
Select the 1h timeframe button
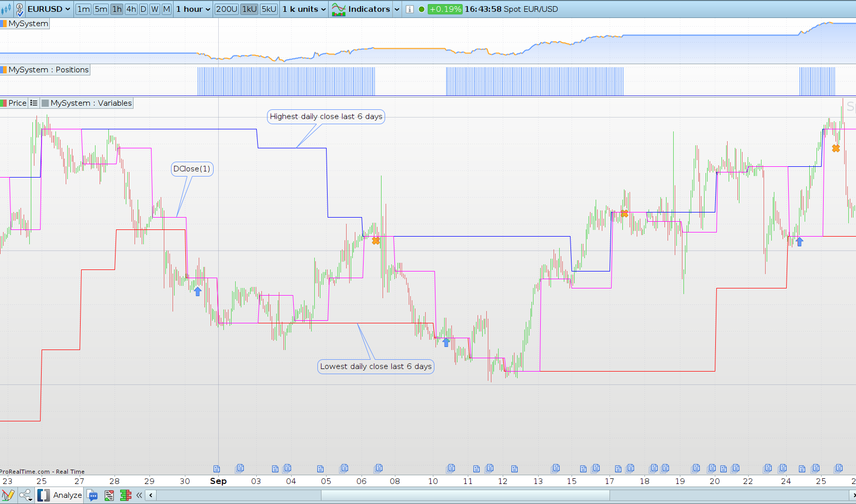[x=117, y=9]
